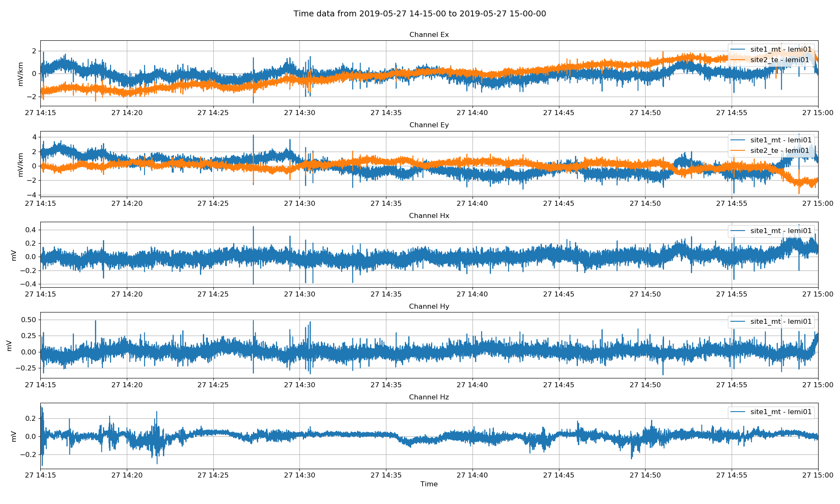Image resolution: width=840 pixels, height=504 pixels.
Task: Click the 'mV/km' y-axis label of Channel Ex
Action: pos(21,73)
